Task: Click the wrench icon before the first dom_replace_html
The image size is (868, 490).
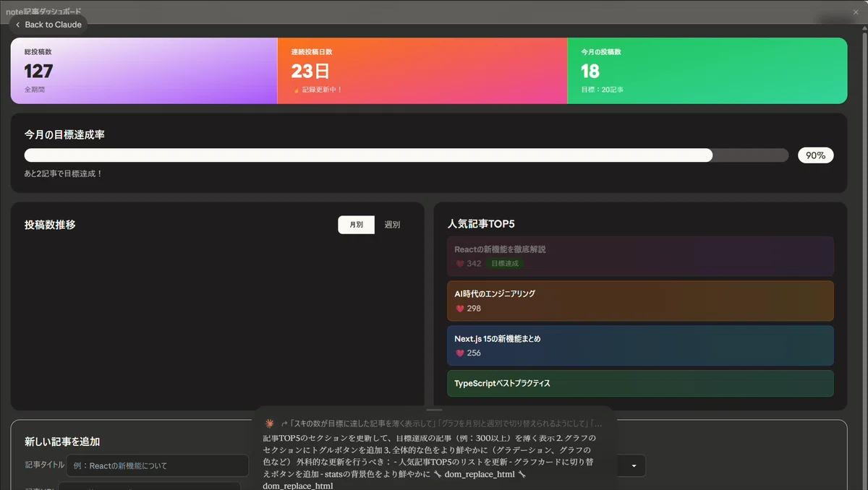Action: click(439, 474)
